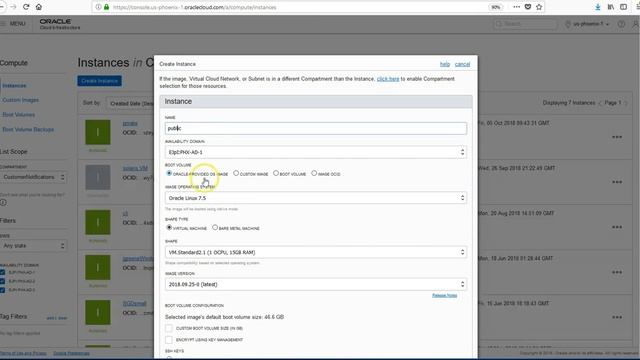
Task: Toggle browser sidebar icon
Action: (x=623, y=7)
